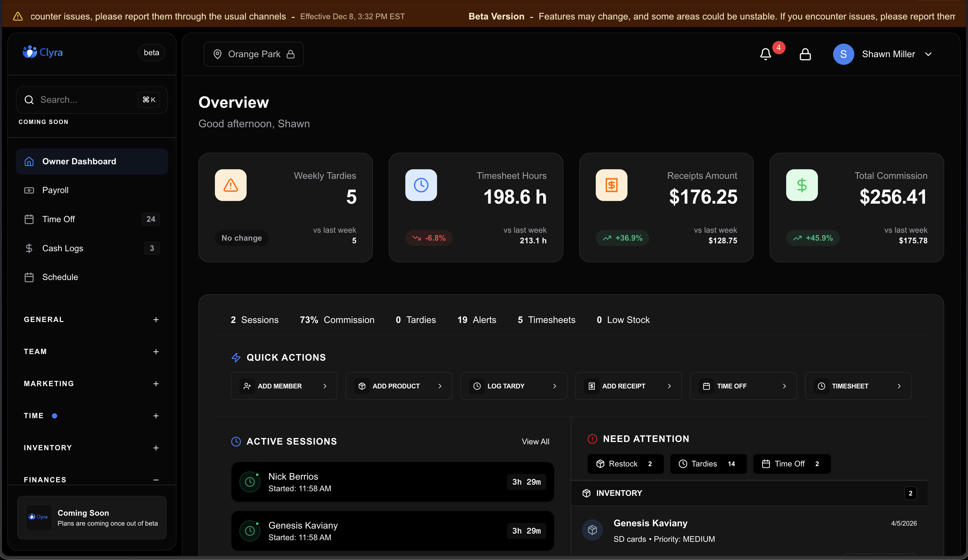This screenshot has width=968, height=560.
Task: Expand the GENERAL sidebar section
Action: 156,320
